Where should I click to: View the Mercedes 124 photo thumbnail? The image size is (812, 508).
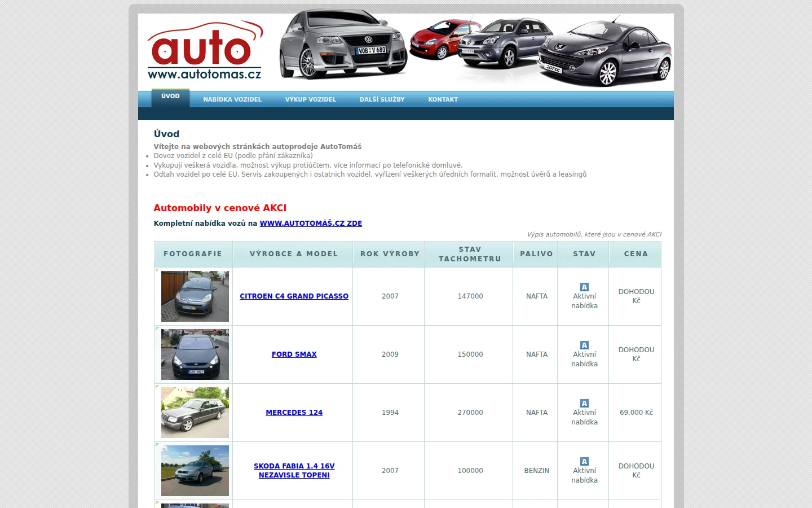[x=195, y=413]
